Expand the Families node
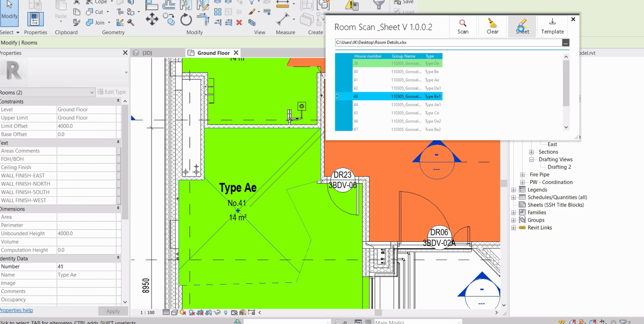The image size is (644, 324). (513, 213)
